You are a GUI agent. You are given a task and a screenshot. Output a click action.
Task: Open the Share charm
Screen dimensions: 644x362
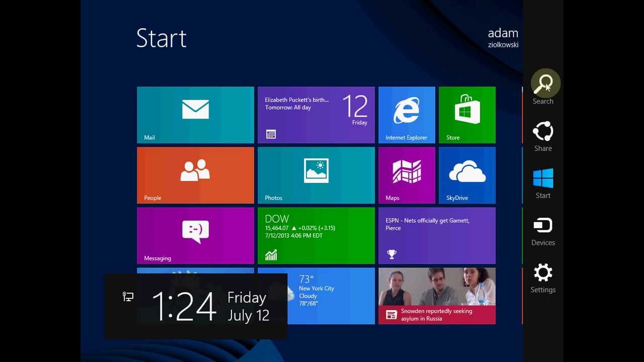[x=543, y=136]
